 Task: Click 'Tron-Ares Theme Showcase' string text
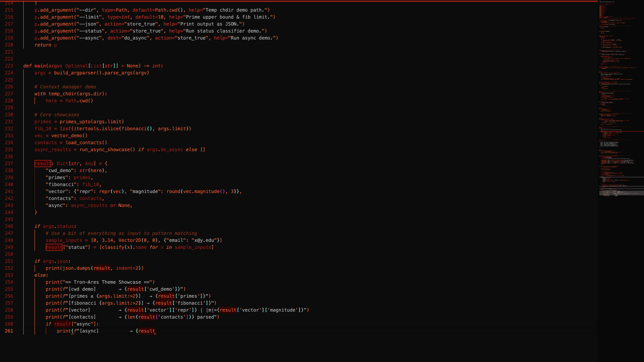tap(107, 282)
